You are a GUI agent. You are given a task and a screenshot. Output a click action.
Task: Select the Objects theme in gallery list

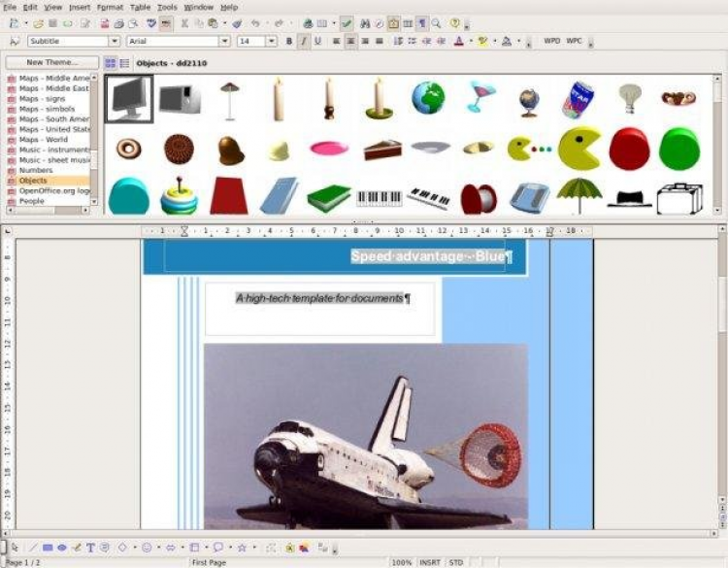click(x=49, y=181)
